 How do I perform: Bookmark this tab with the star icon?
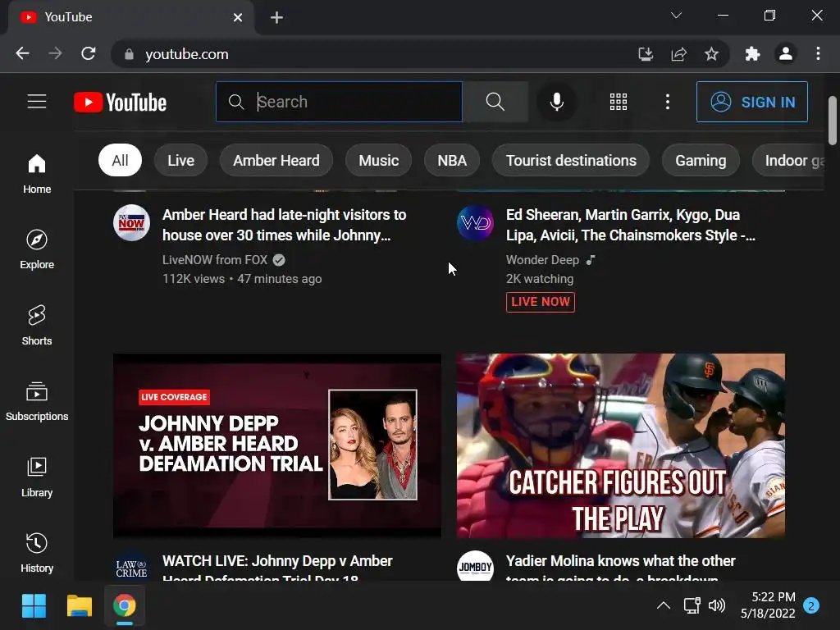coord(711,53)
